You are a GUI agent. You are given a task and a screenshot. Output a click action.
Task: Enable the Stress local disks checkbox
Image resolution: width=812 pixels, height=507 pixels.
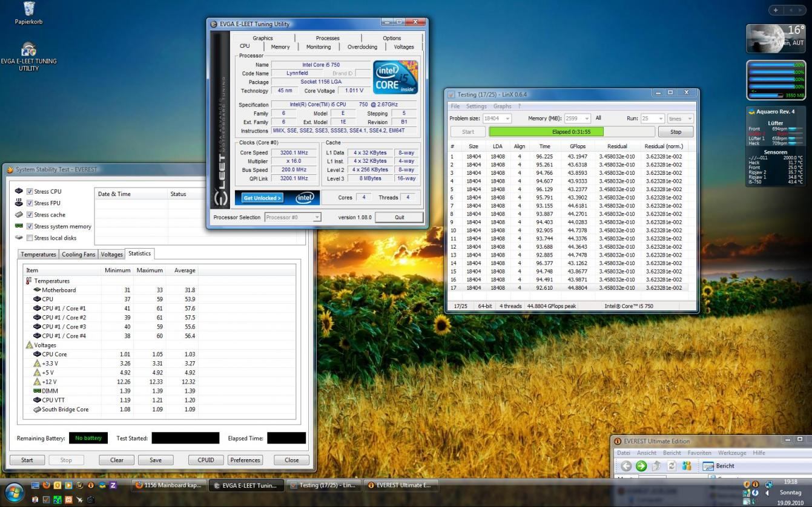tap(30, 238)
